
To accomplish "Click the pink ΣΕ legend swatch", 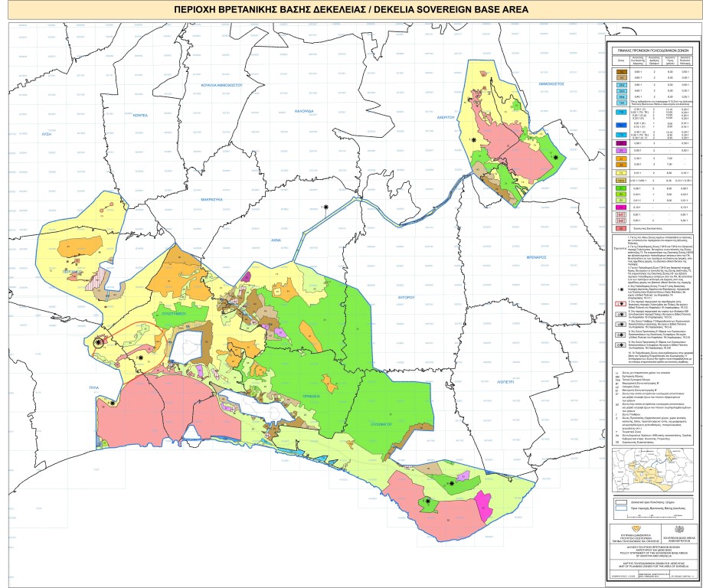I will point(623,228).
